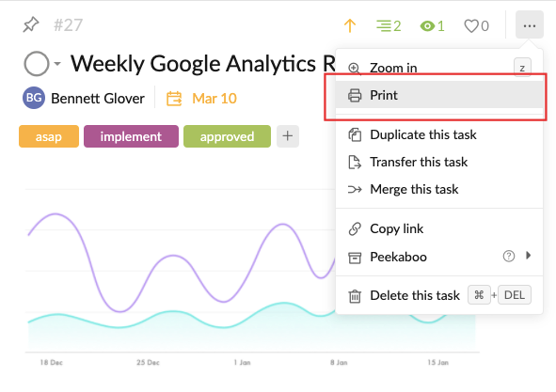Screen dimensions: 556x392
Task: Select Print in the dropdown menu
Action: click(439, 95)
